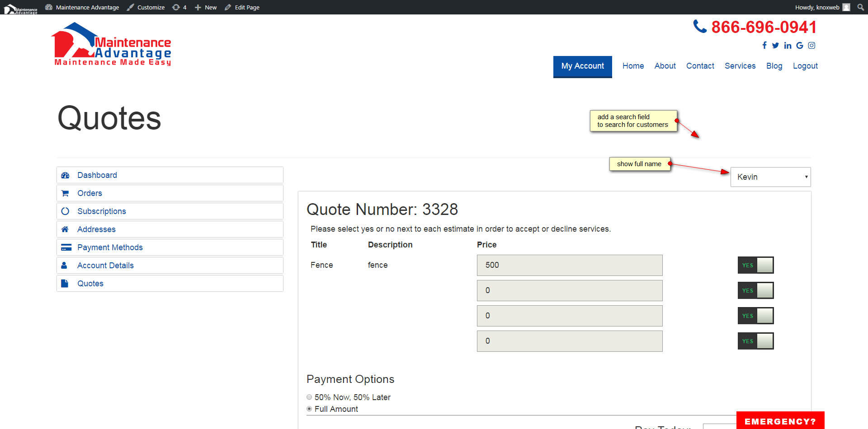Open Payment Methods in account sidebar
868x429 pixels.
click(110, 247)
